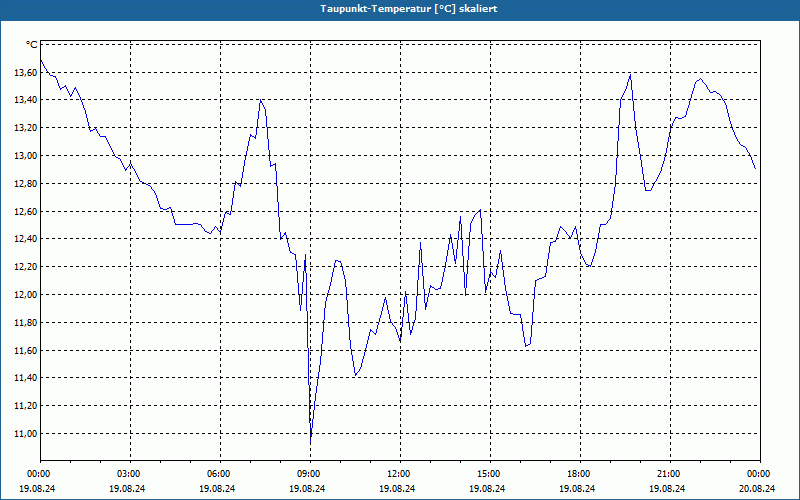Select the 09:00 time label
800x500 pixels.
pyautogui.click(x=310, y=474)
